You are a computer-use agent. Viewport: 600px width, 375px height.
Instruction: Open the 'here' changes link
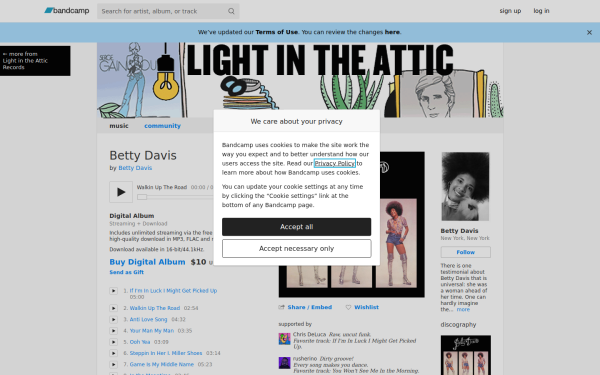coord(392,32)
